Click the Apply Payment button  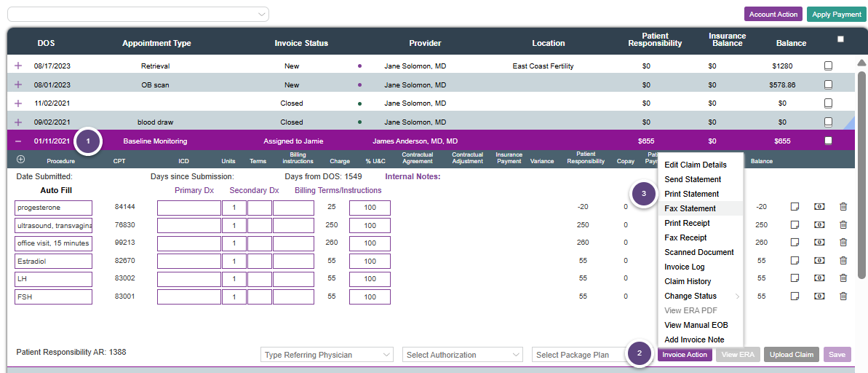[836, 15]
